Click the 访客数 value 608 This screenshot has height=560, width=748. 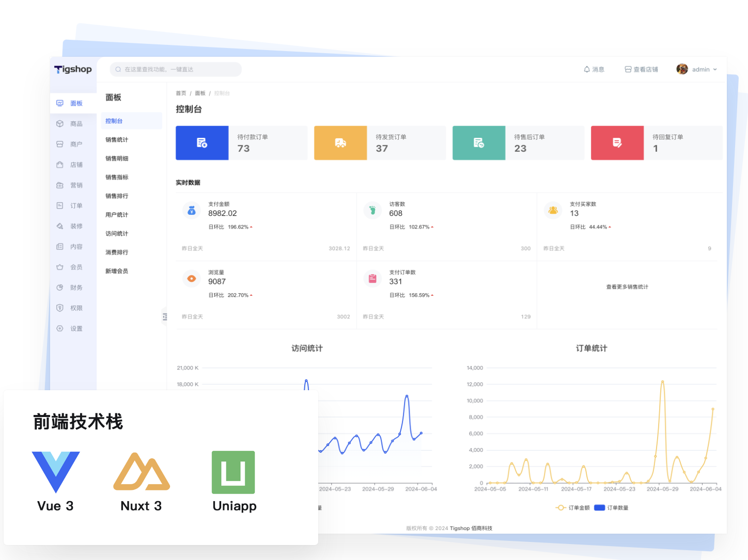(396, 213)
